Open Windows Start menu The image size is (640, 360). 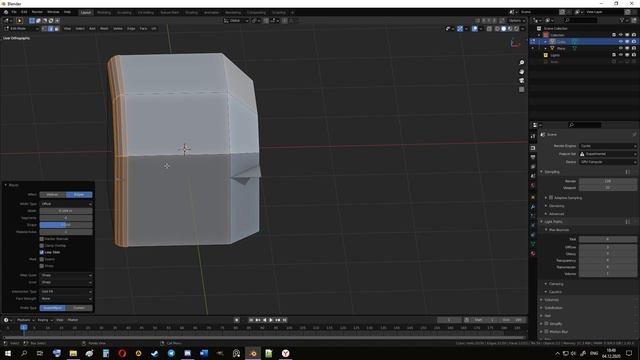pos(7,353)
